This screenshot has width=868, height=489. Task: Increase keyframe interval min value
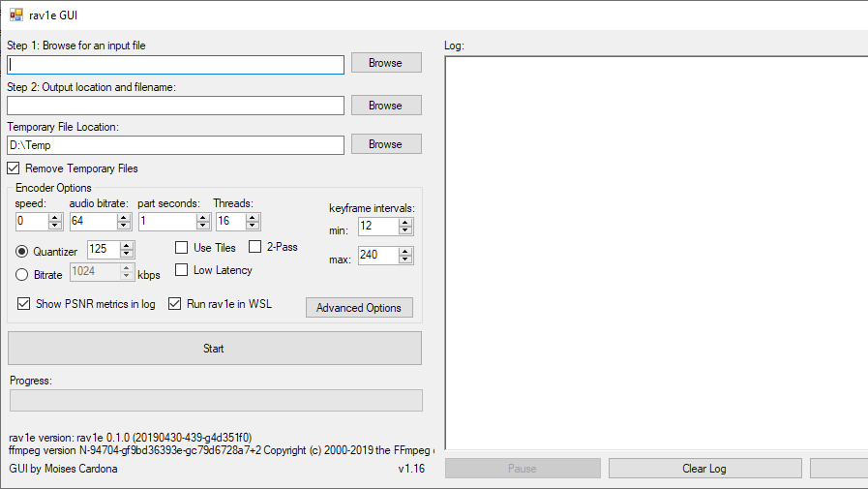click(x=405, y=222)
